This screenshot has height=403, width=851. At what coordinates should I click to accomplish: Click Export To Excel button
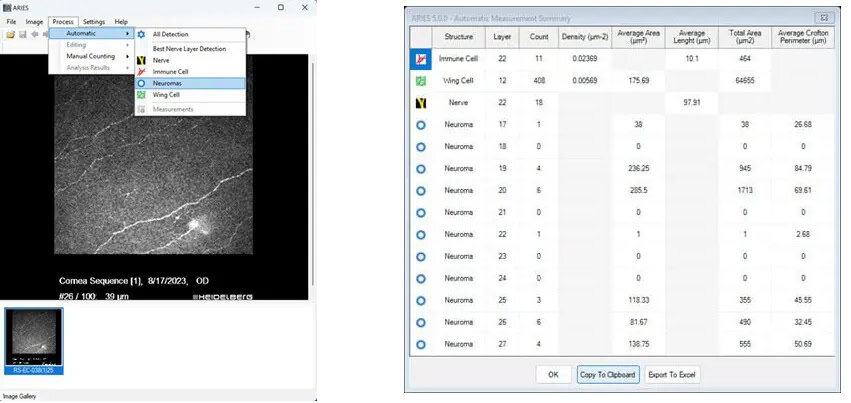[672, 374]
